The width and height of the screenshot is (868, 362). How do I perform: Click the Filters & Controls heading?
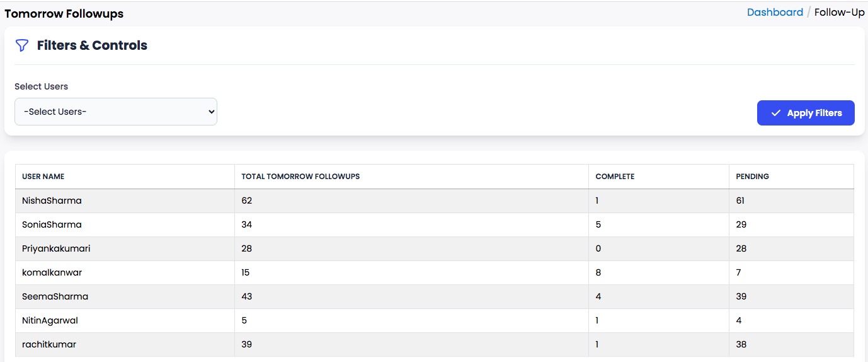92,45
